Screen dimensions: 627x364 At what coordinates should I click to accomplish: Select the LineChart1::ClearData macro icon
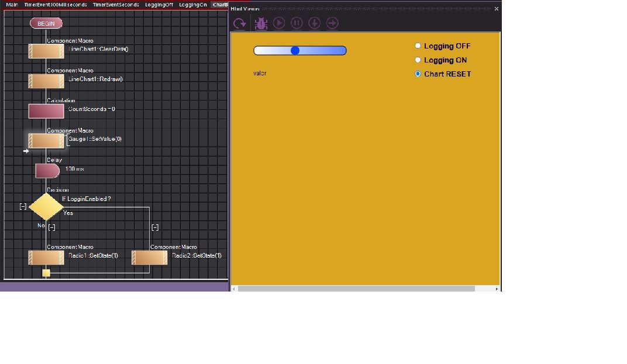click(46, 51)
